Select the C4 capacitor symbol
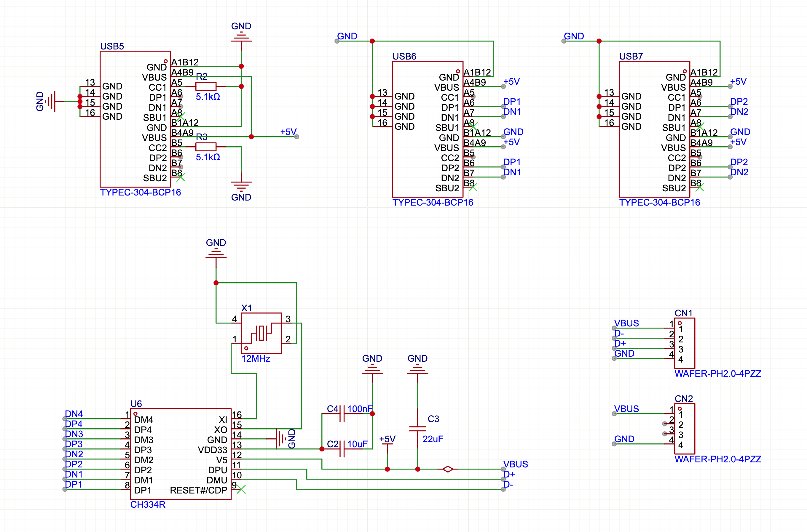The height and width of the screenshot is (532, 807). 342,414
